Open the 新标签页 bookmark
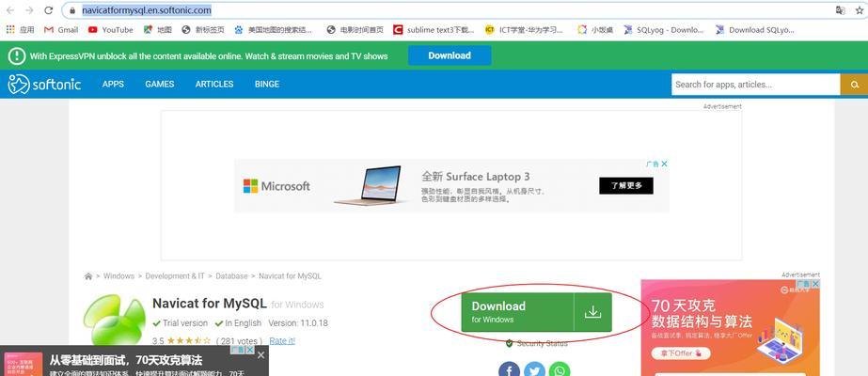 click(203, 30)
